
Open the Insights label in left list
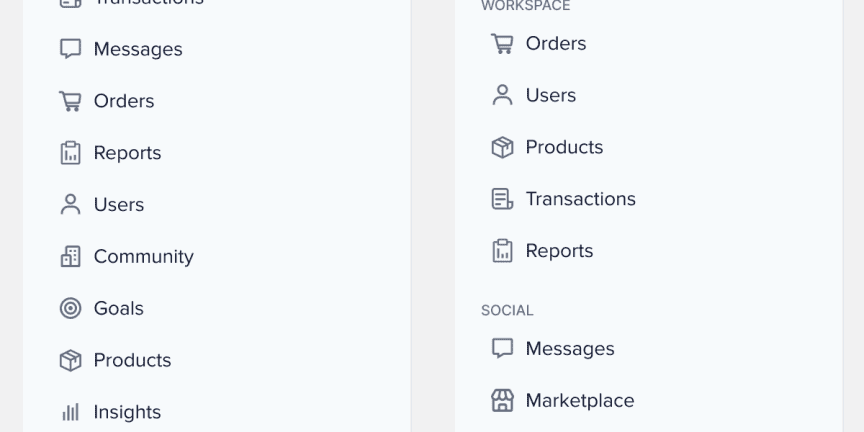[x=127, y=412]
